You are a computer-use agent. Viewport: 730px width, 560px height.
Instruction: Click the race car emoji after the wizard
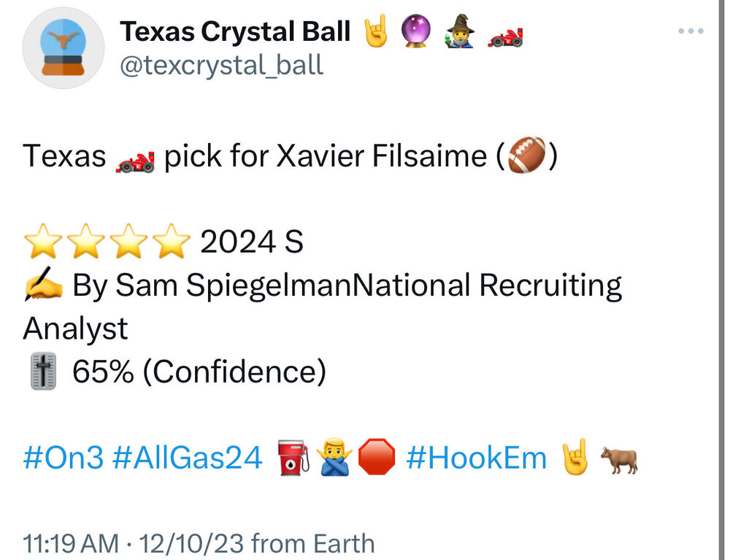click(505, 33)
